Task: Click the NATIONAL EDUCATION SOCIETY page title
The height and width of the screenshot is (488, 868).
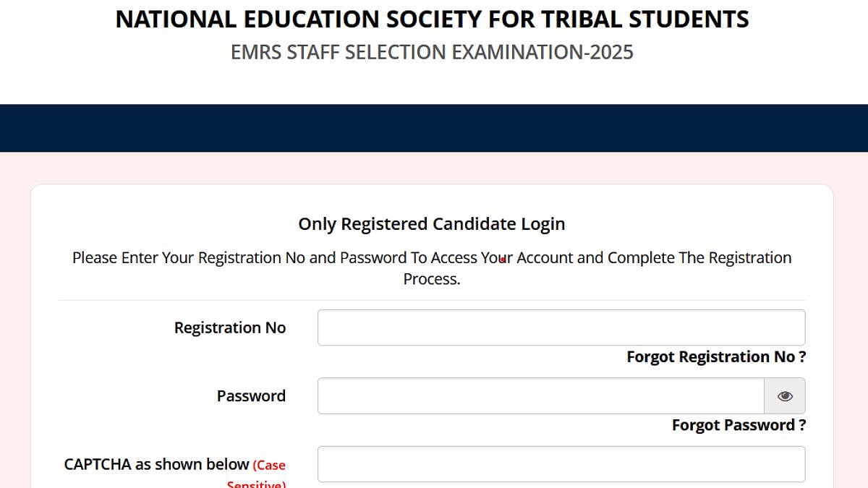Action: coord(432,19)
